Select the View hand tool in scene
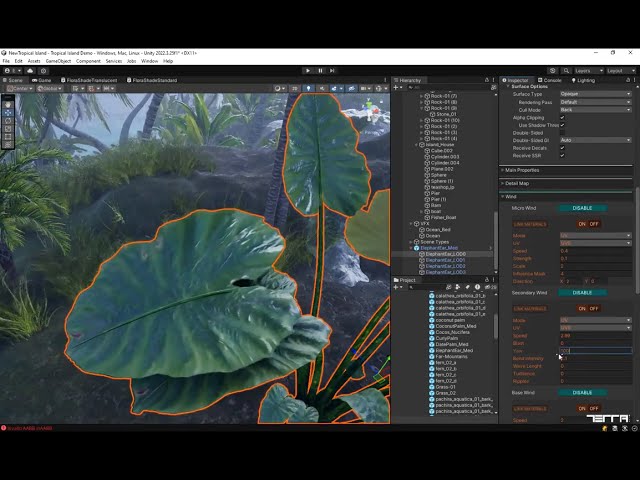Image resolution: width=640 pixels, height=480 pixels. pyautogui.click(x=8, y=104)
